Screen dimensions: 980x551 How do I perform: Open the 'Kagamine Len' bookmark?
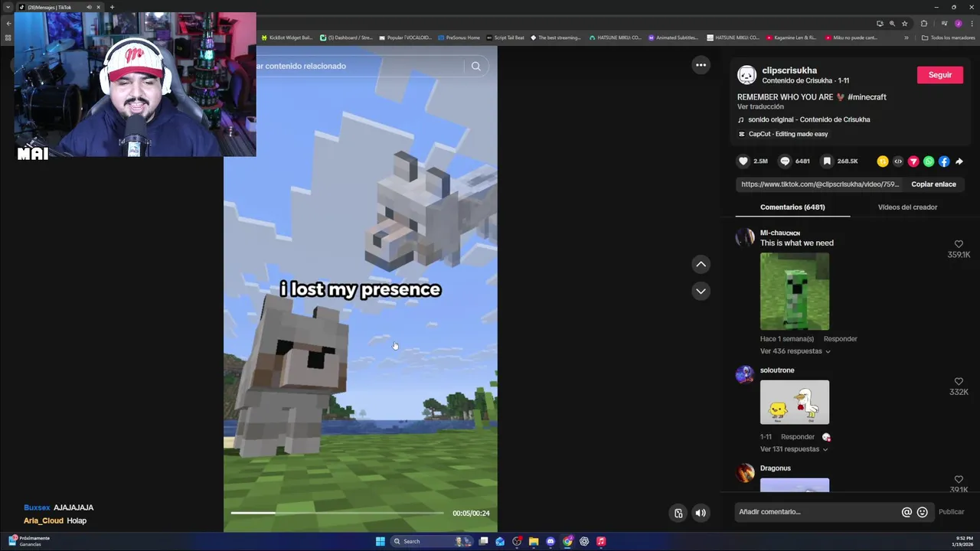coord(792,37)
